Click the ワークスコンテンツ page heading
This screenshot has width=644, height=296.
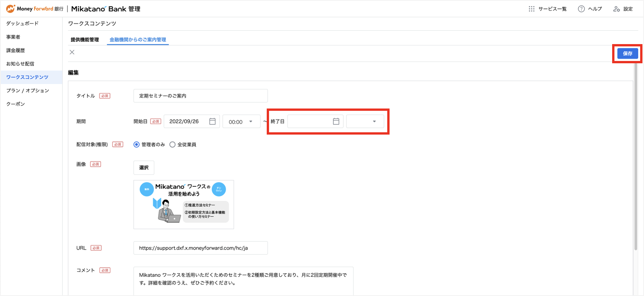pos(92,23)
